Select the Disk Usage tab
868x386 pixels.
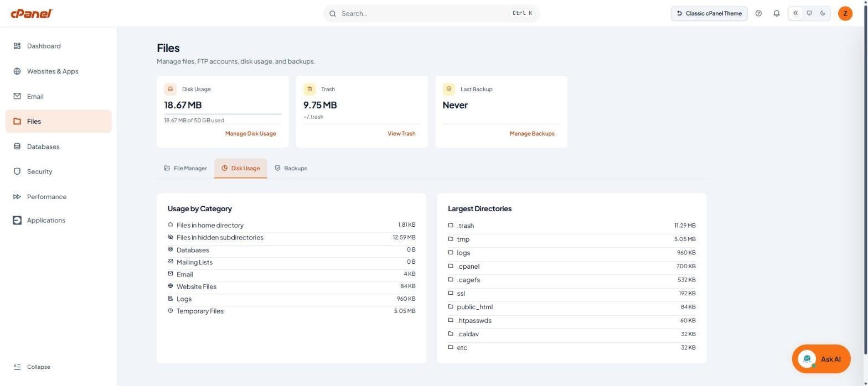(x=241, y=168)
